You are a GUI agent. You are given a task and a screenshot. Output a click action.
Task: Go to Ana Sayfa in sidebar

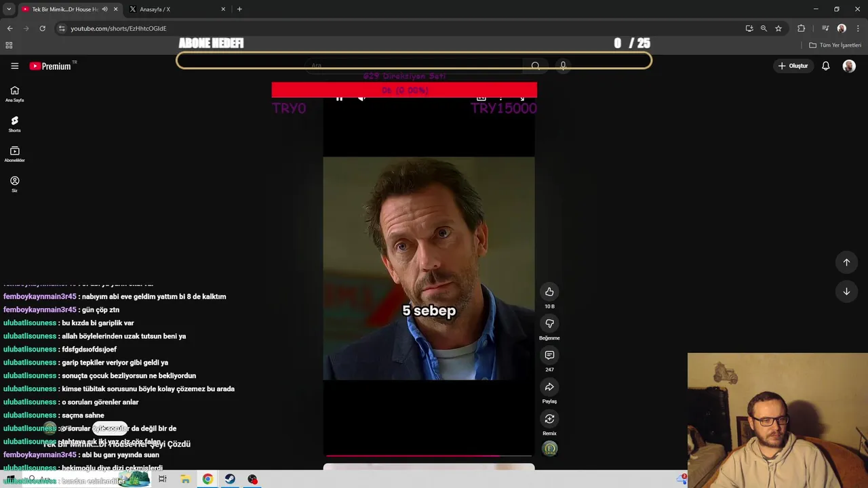click(14, 94)
